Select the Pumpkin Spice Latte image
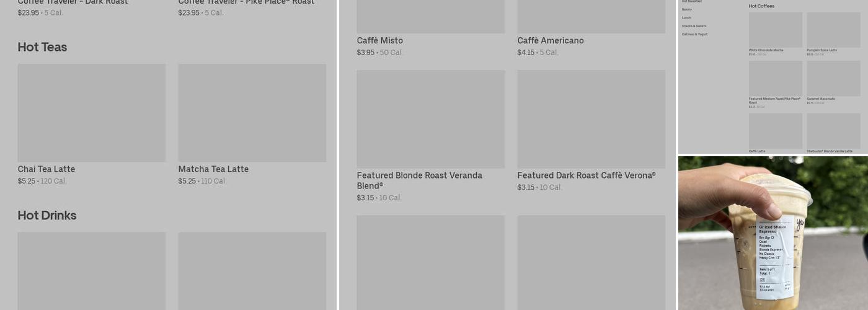Screen dimensions: 868x310 pyautogui.click(x=833, y=30)
